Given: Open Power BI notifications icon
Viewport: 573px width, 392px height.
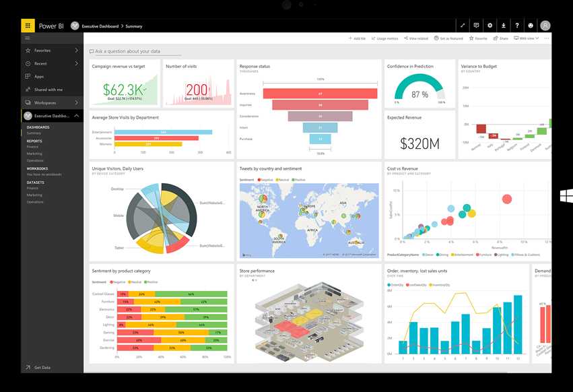Looking at the screenshot, I should 477,25.
